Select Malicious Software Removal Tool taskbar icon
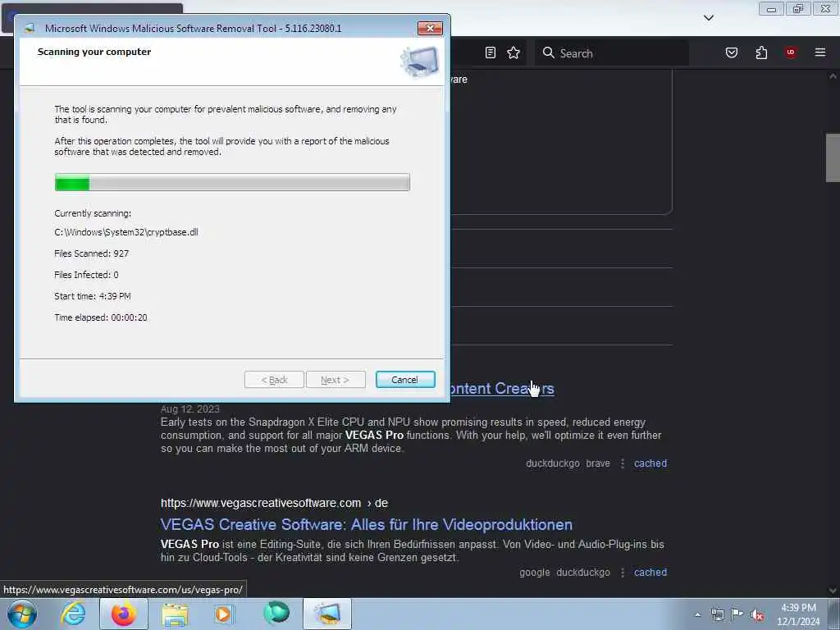 (328, 614)
